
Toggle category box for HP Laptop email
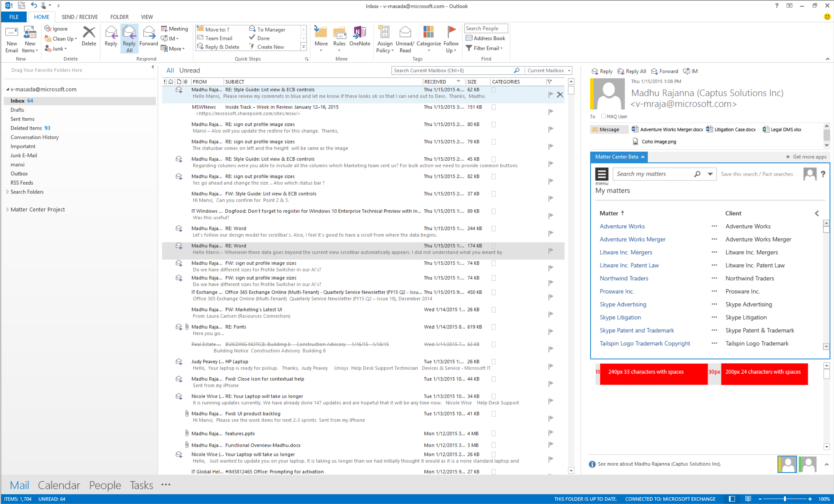point(493,362)
